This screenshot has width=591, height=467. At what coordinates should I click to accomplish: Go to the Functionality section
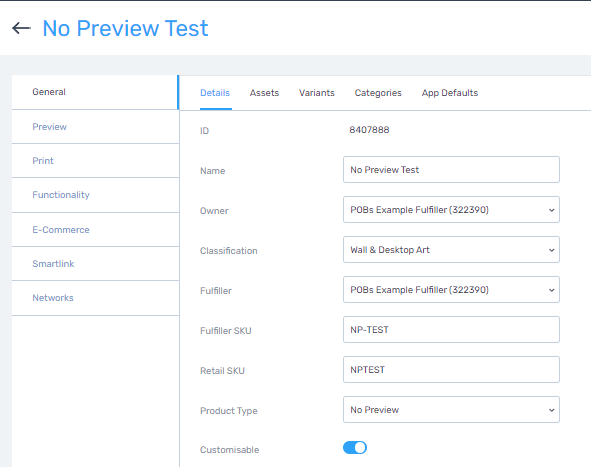point(95,195)
